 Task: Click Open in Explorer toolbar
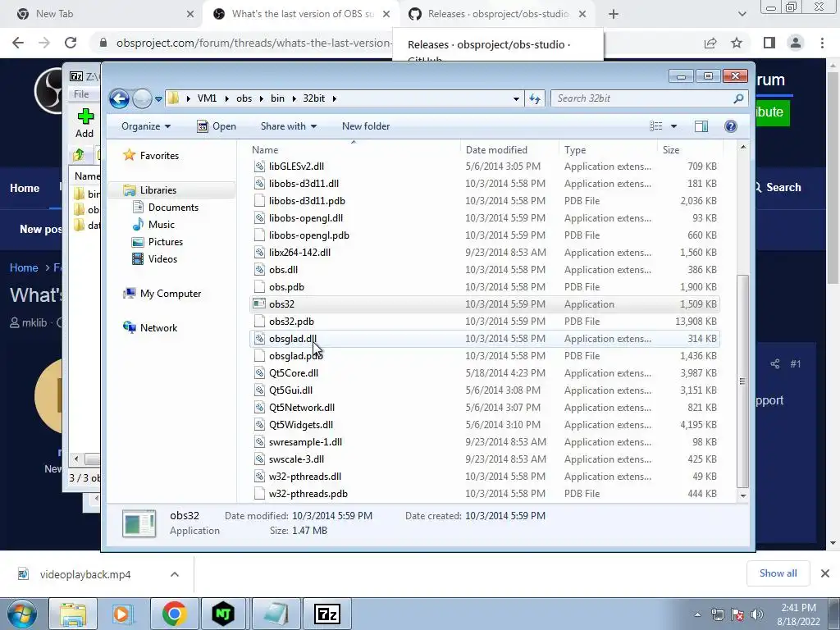coord(217,126)
